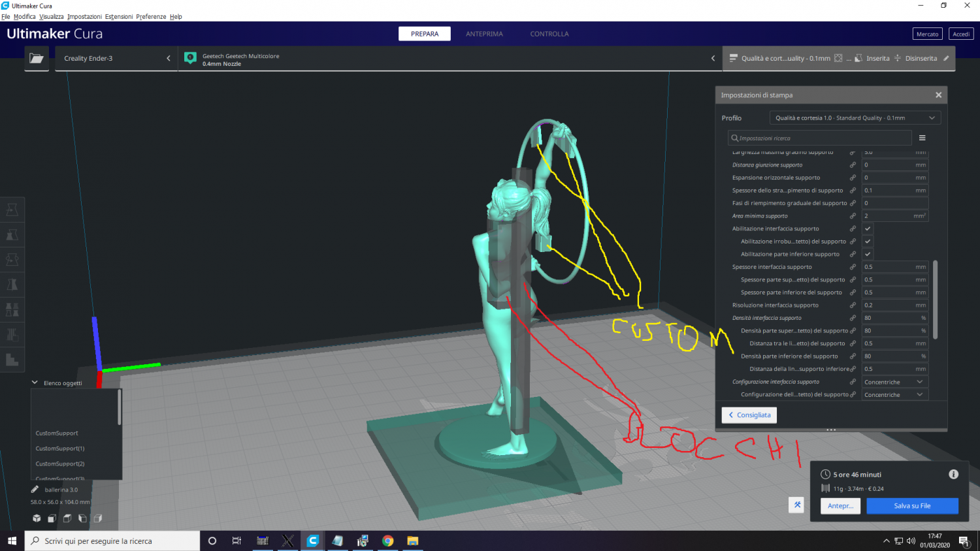Select the Scale tool in left toolbar
The height and width of the screenshot is (551, 980).
(12, 234)
